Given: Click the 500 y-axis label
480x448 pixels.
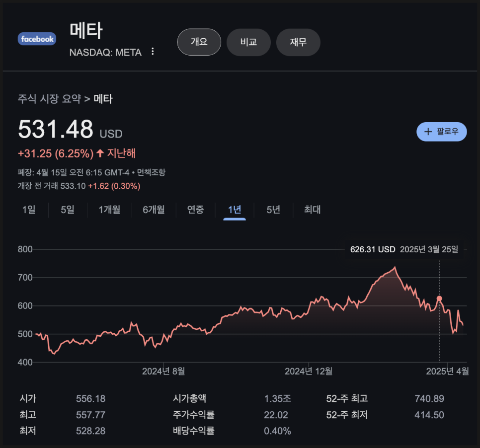Looking at the screenshot, I should [25, 334].
